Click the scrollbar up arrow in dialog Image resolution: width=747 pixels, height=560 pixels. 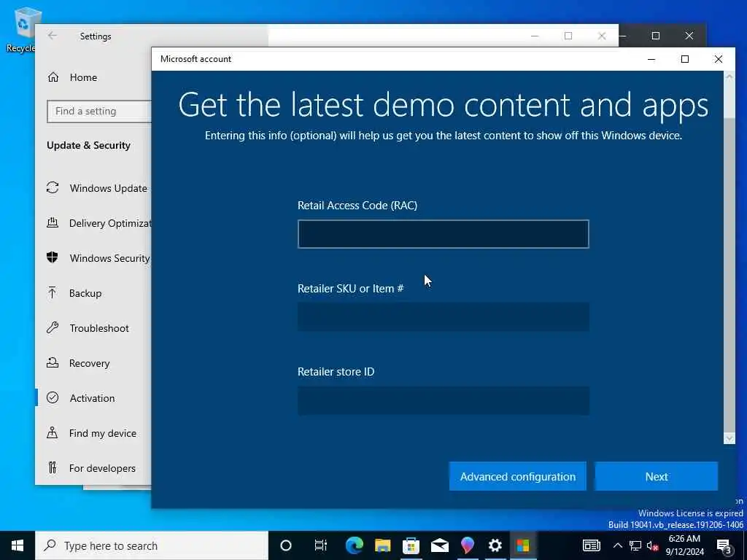tap(729, 77)
